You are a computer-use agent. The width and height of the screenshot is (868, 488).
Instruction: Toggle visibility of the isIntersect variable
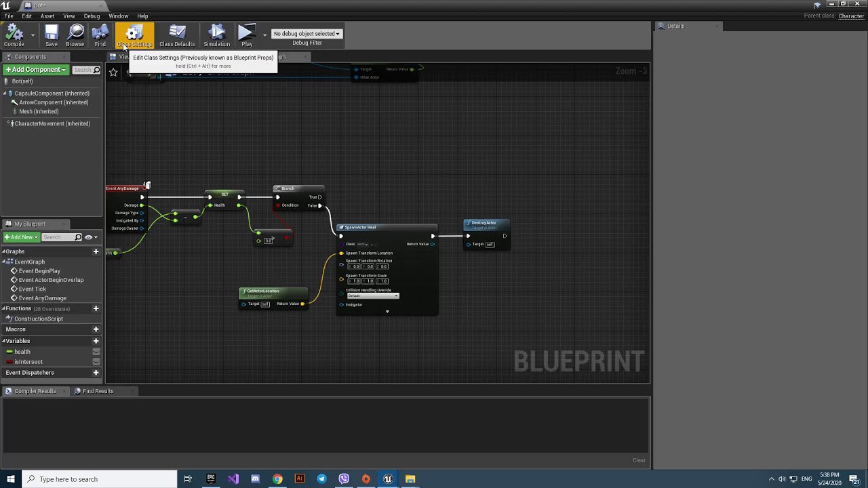pyautogui.click(x=96, y=362)
